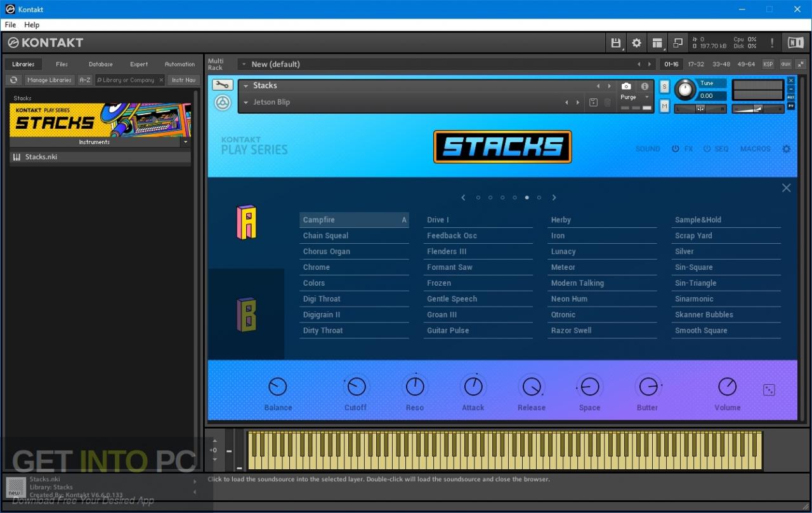Viewport: 812px width, 513px height.
Task: Expand info pane arrow next to Stacks.nki
Action: [195, 482]
